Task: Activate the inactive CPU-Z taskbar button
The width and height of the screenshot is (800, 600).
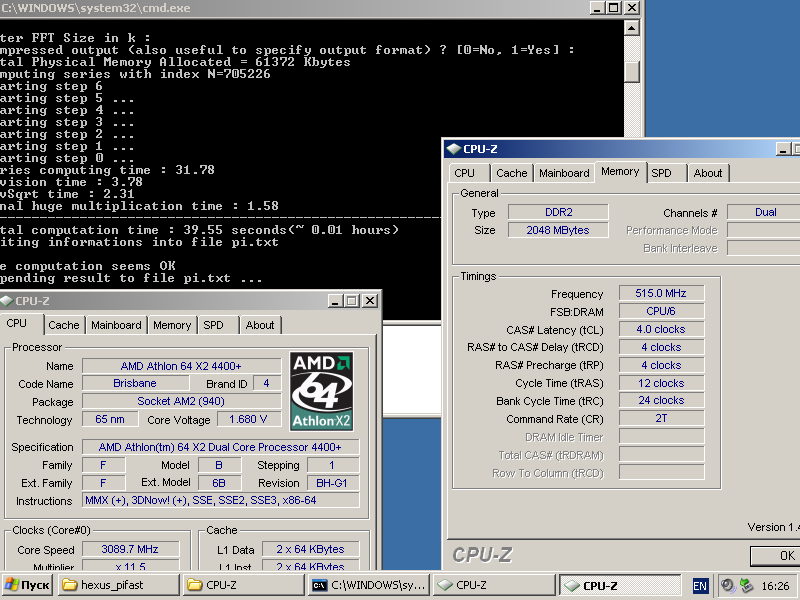Action: [493, 585]
